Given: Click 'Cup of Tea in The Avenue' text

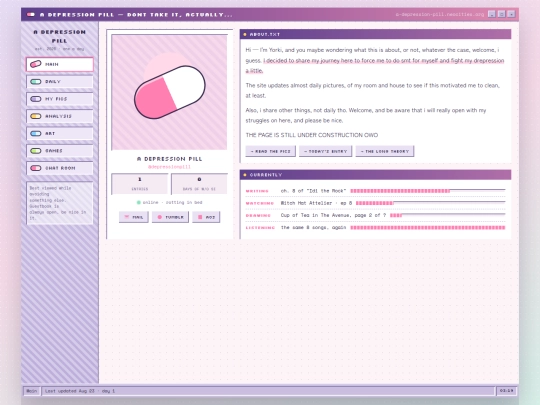Looking at the screenshot, I should [x=333, y=215].
